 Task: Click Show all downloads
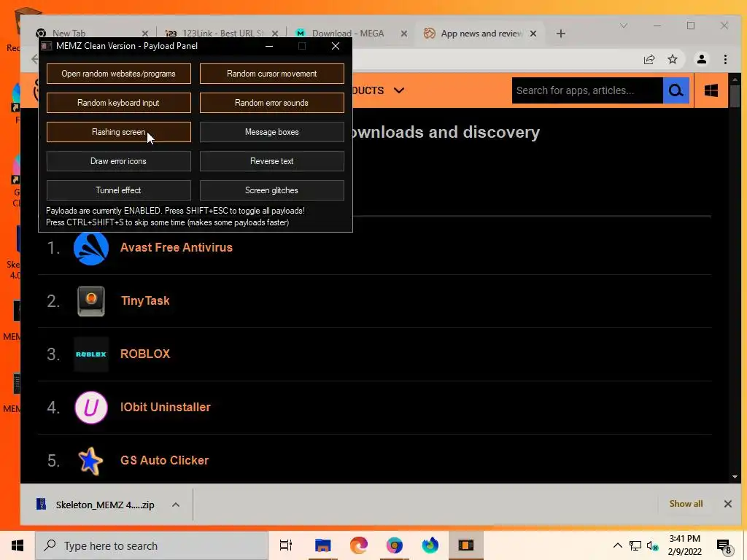pos(686,504)
